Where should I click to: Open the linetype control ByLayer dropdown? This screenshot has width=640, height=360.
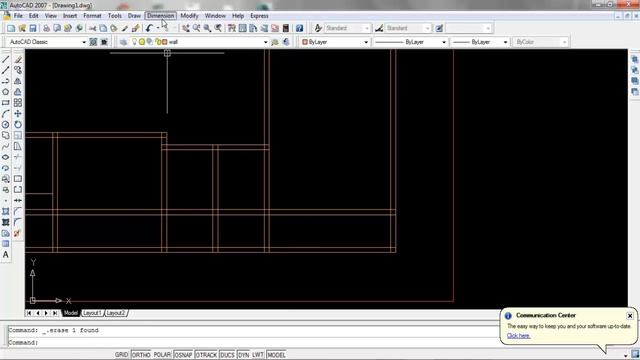click(444, 42)
